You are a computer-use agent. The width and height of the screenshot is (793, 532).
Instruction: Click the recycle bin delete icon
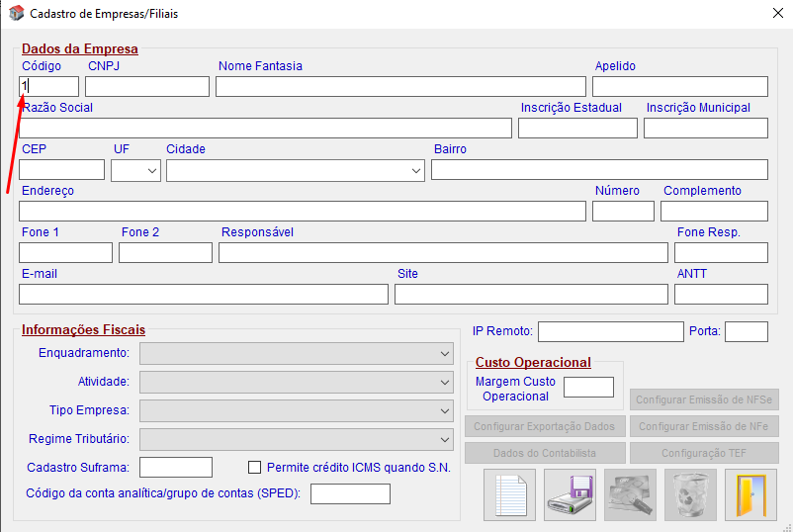(690, 494)
